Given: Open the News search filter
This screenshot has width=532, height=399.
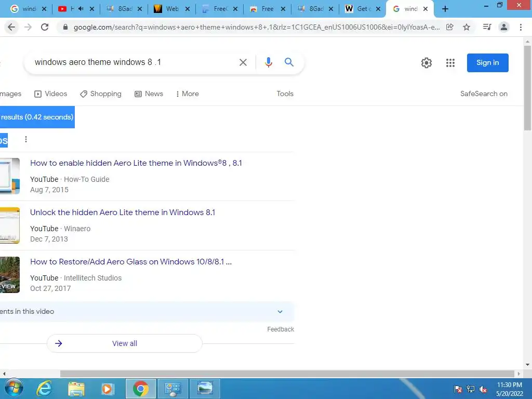Looking at the screenshot, I should [149, 94].
